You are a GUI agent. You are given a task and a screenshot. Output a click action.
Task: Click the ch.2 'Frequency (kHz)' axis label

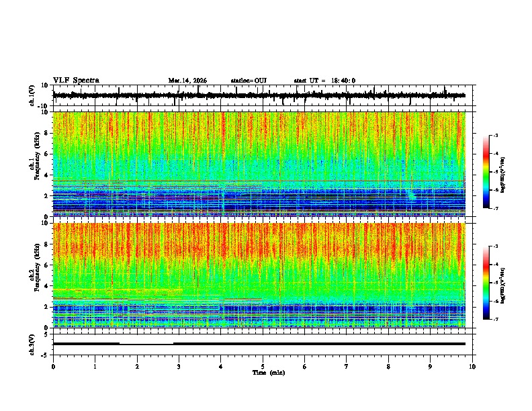pyautogui.click(x=37, y=267)
